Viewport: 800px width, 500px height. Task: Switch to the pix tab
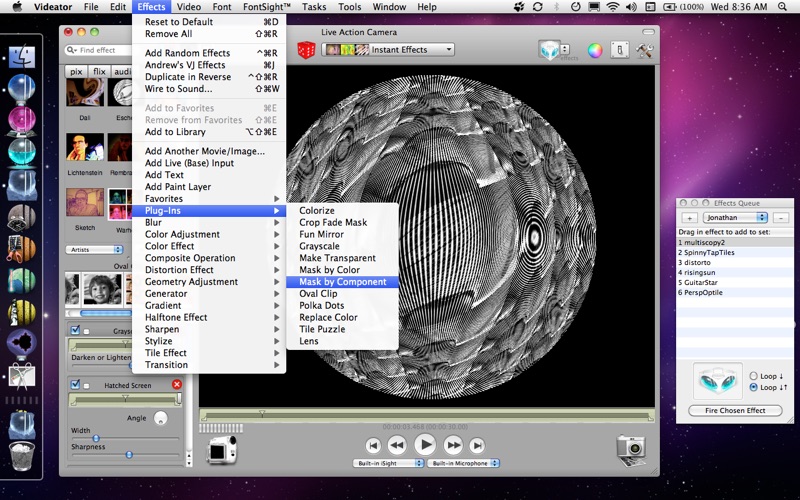77,71
